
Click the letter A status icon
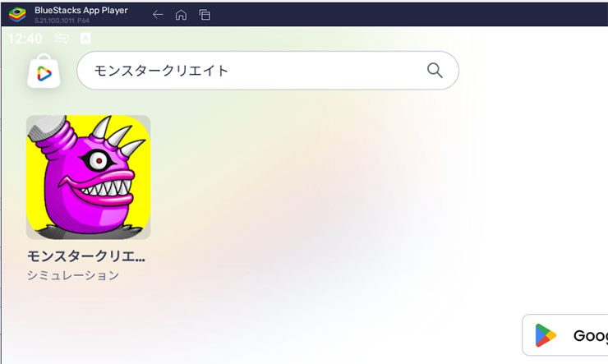[85, 38]
